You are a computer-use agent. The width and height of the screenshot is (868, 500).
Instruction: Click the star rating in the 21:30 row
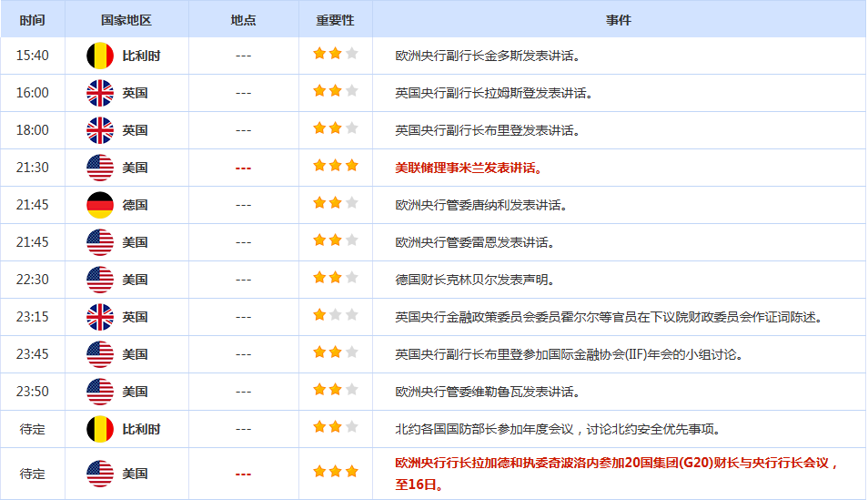335,167
